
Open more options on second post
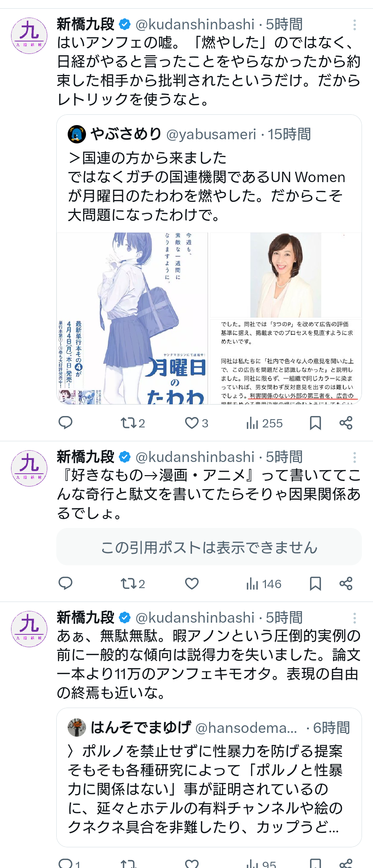[354, 457]
